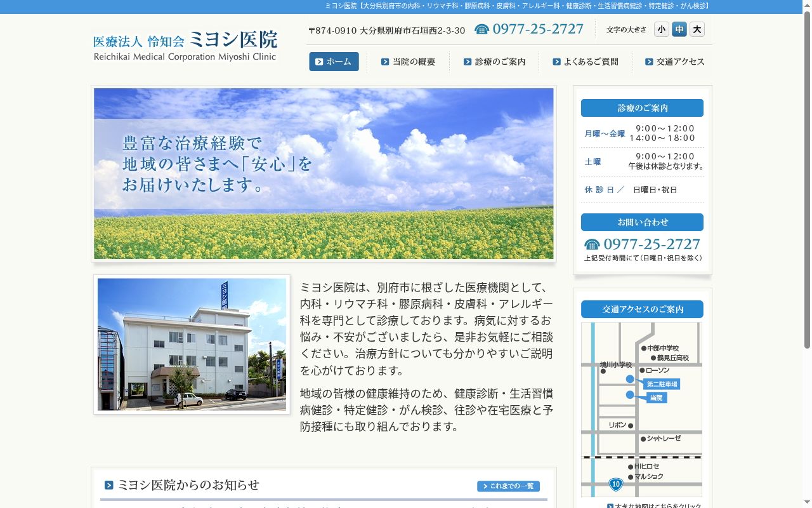Go to 診療のご案内 menu page
The image size is (812, 508).
(x=495, y=62)
